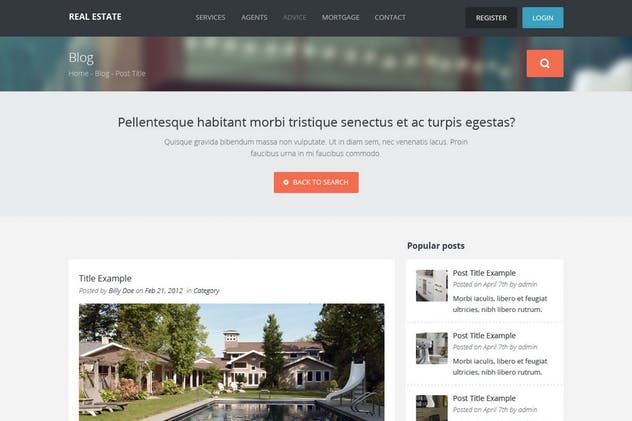Select the Advice menu item
Screen dimensions: 632x421
coord(295,17)
